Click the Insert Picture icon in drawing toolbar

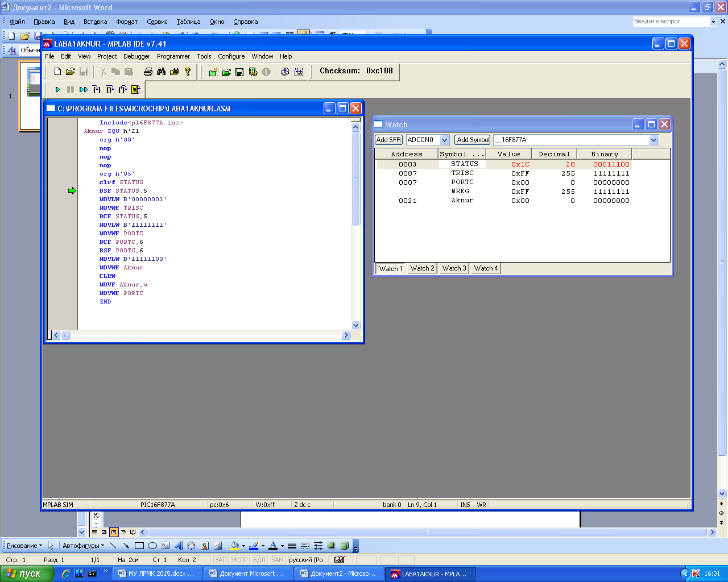pos(217,546)
